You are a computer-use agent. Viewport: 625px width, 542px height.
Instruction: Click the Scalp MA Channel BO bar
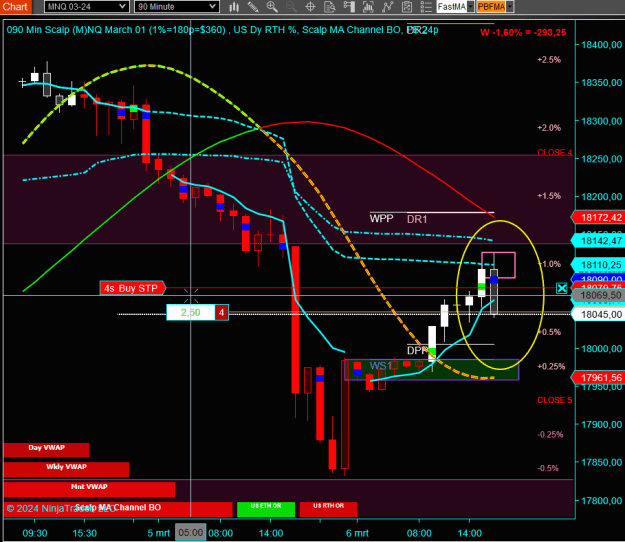click(118, 509)
